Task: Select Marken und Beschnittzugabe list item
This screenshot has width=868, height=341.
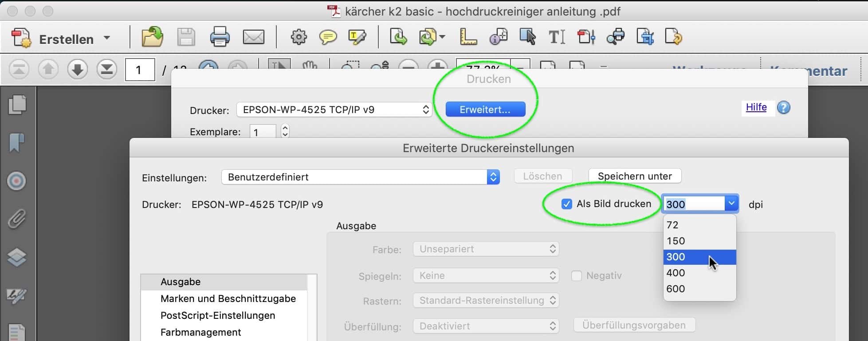Action: tap(224, 299)
